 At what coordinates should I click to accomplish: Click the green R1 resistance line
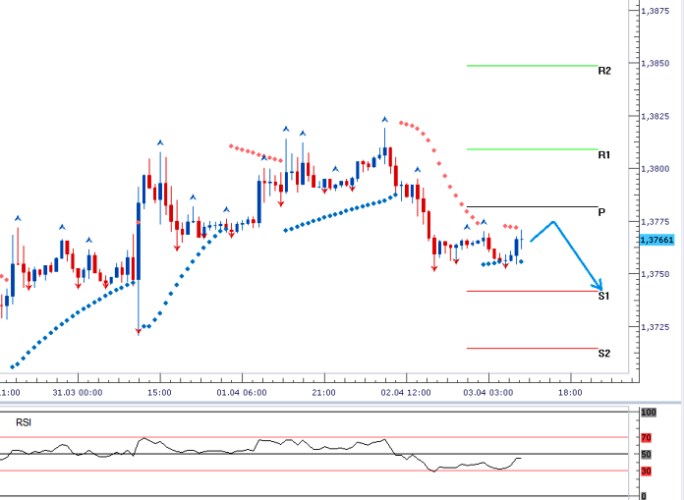(532, 149)
